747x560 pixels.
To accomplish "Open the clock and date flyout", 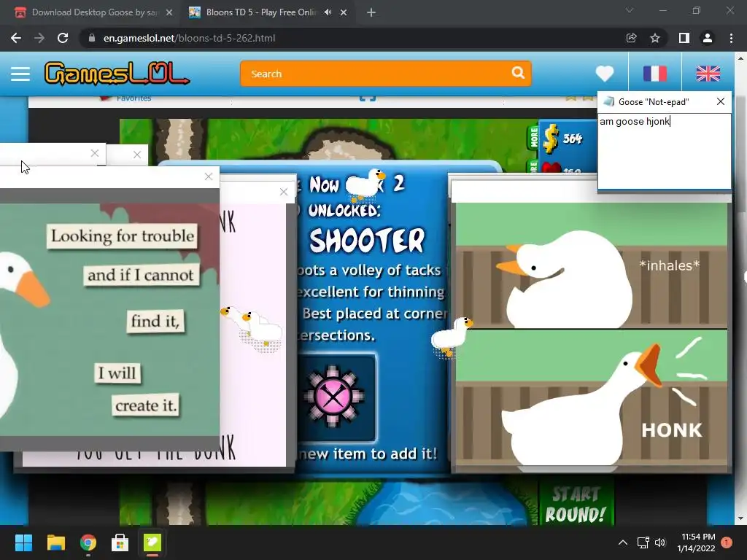I will (697, 542).
